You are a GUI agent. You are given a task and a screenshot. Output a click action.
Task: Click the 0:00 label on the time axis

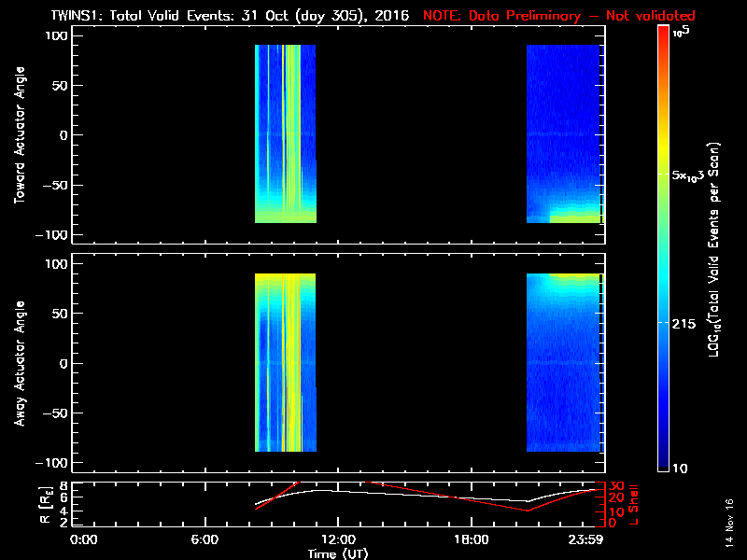[x=84, y=540]
